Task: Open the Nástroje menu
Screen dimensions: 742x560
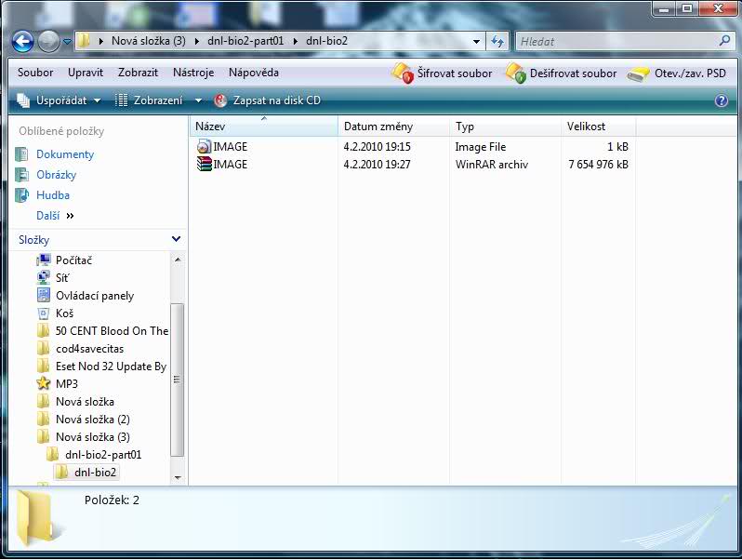Action: click(192, 73)
